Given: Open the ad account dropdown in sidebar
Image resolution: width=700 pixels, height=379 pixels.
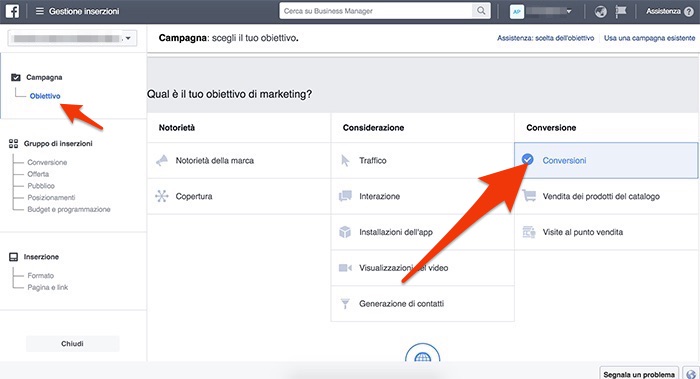Looking at the screenshot, I should click(x=72, y=38).
